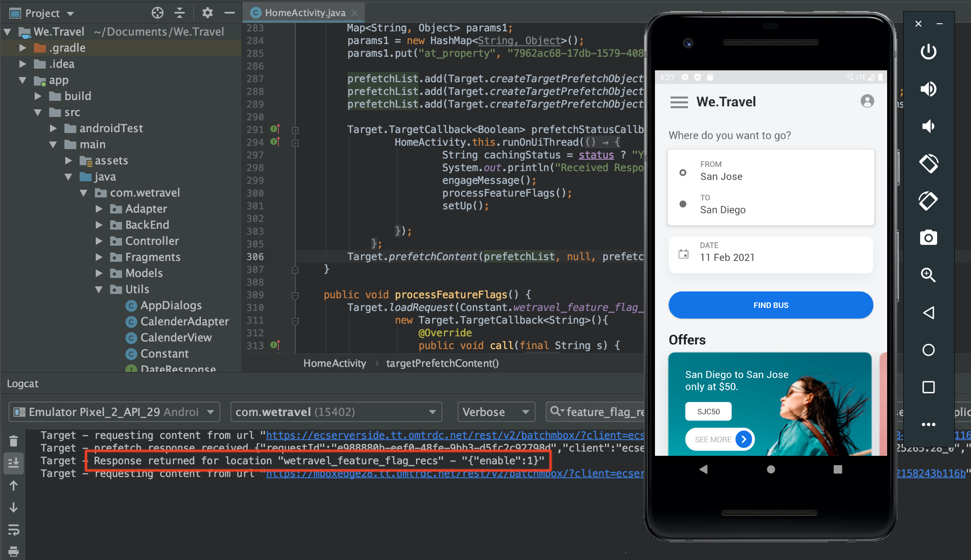Enable zoom mode in the emulator toolbar

[928, 275]
